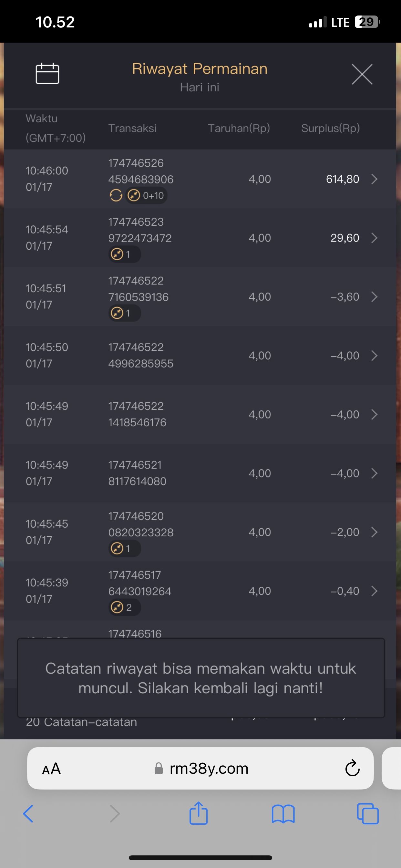401x868 pixels.
Task: Select transaction number 1747465211 8117614080
Action: 137,473
